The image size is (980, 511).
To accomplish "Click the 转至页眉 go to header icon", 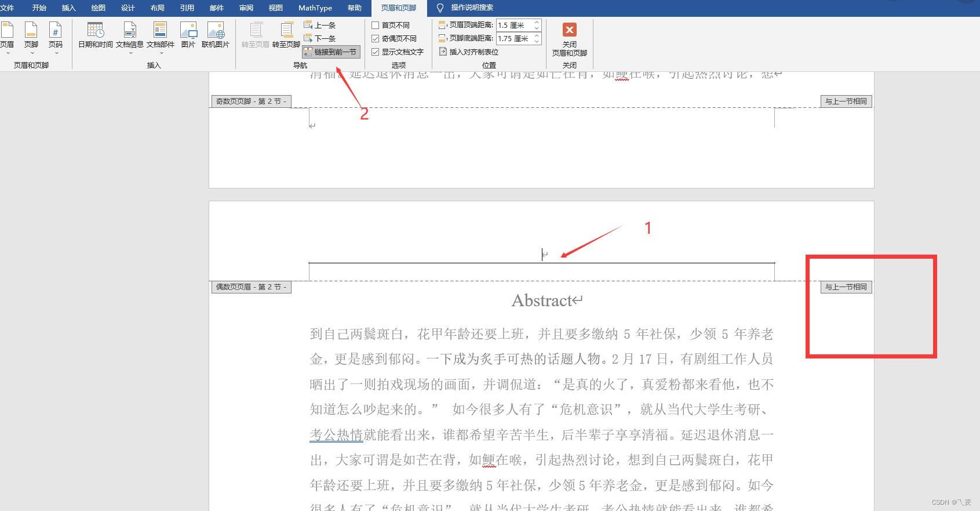I will (256, 30).
